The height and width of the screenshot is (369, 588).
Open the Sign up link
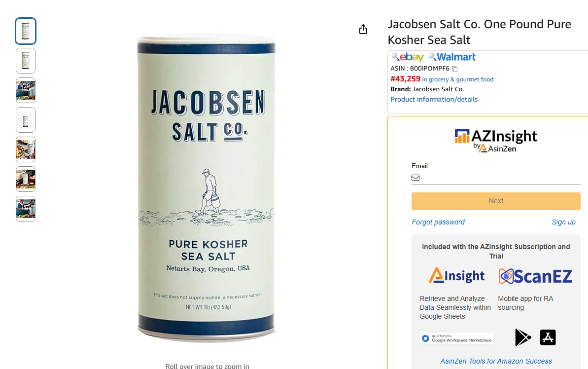pos(563,222)
